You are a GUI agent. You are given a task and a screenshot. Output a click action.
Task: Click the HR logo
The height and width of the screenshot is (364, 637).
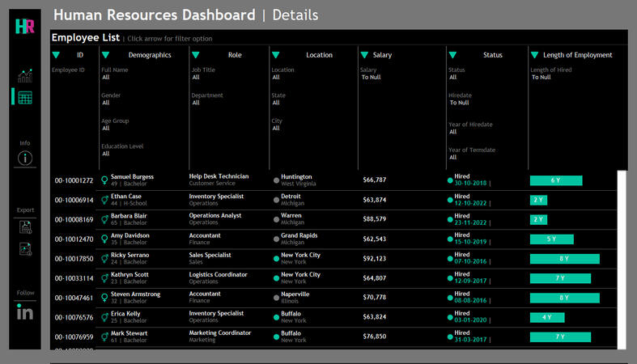25,26
